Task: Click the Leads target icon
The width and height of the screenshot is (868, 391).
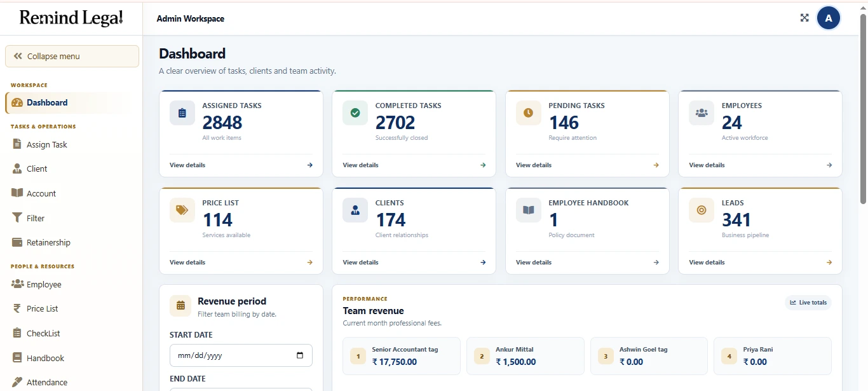Action: point(702,210)
